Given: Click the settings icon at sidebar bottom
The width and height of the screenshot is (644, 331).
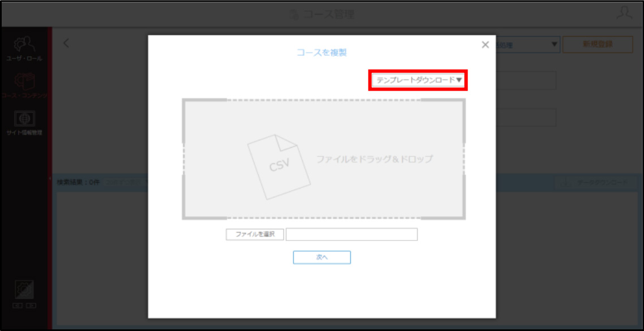Looking at the screenshot, I should (24, 290).
